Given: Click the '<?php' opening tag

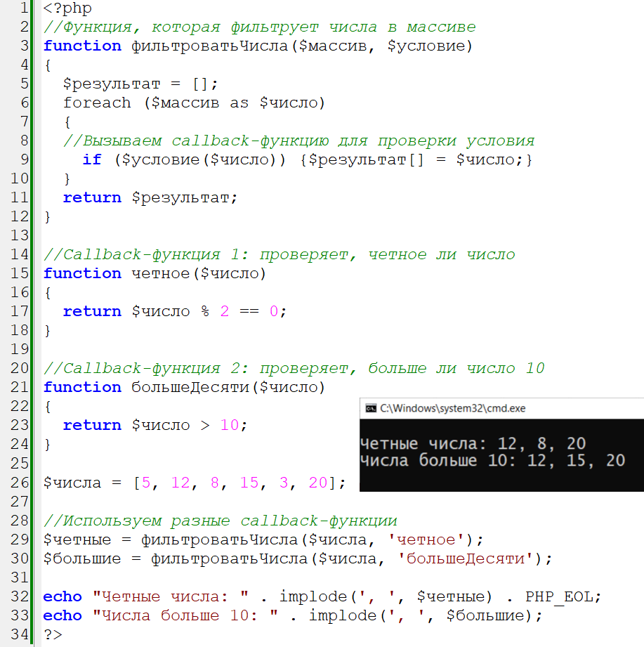Looking at the screenshot, I should click(67, 8).
